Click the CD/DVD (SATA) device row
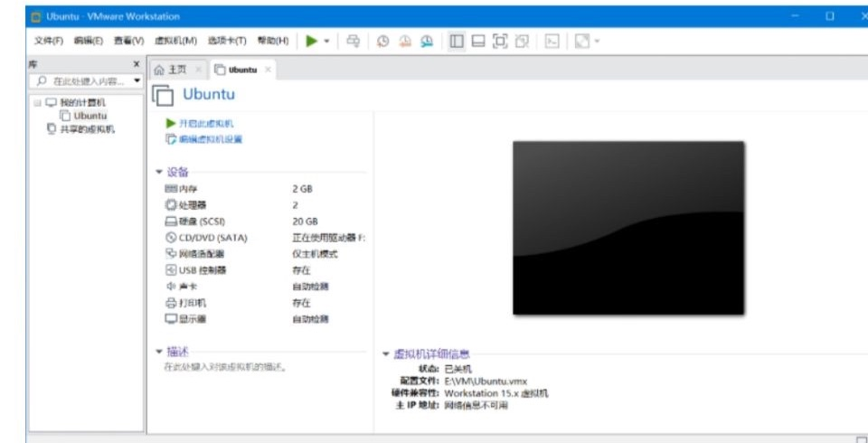 265,238
